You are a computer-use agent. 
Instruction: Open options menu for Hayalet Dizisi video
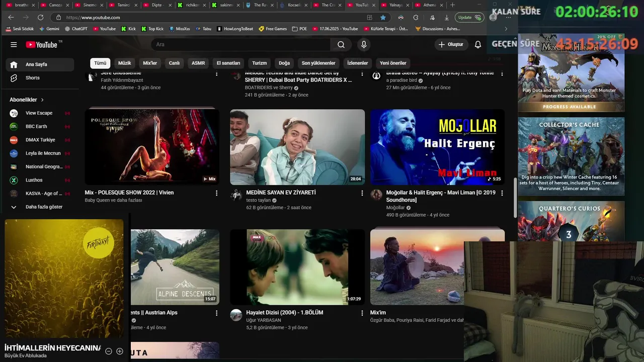pos(362,313)
